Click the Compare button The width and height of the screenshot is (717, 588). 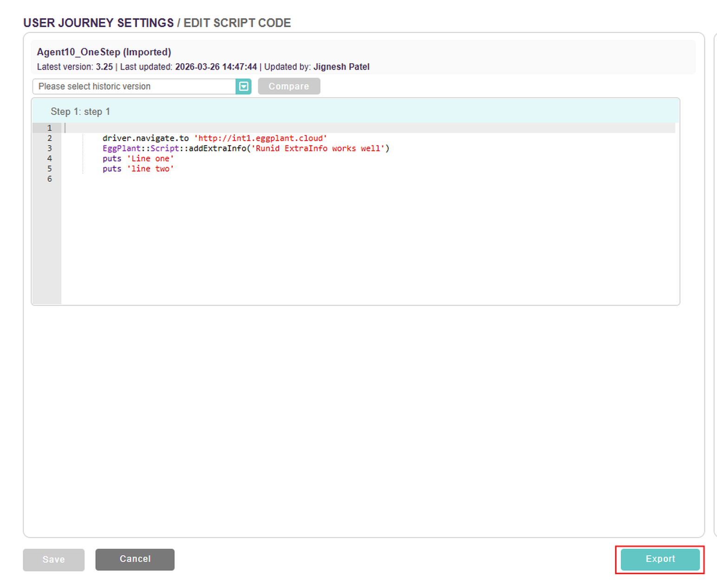[x=289, y=86]
